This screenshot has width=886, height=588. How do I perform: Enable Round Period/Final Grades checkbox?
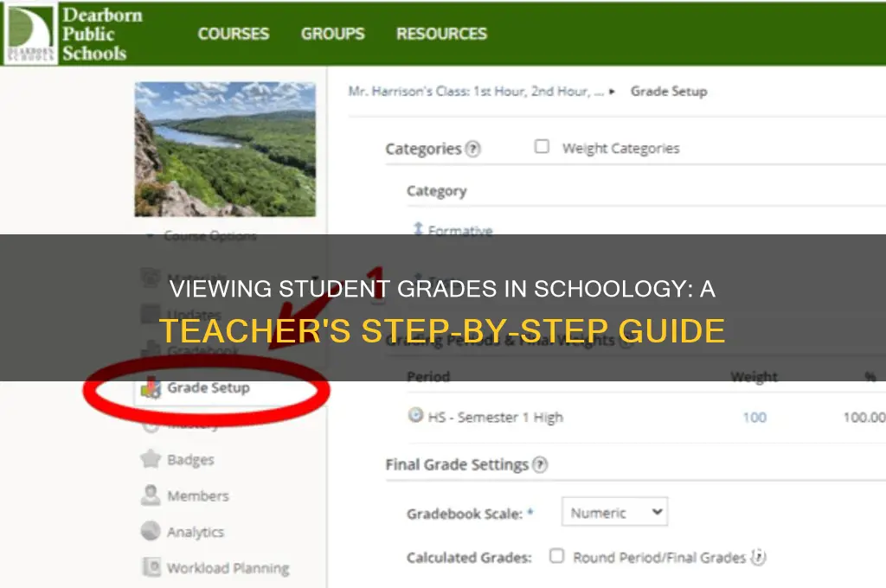pos(556,556)
